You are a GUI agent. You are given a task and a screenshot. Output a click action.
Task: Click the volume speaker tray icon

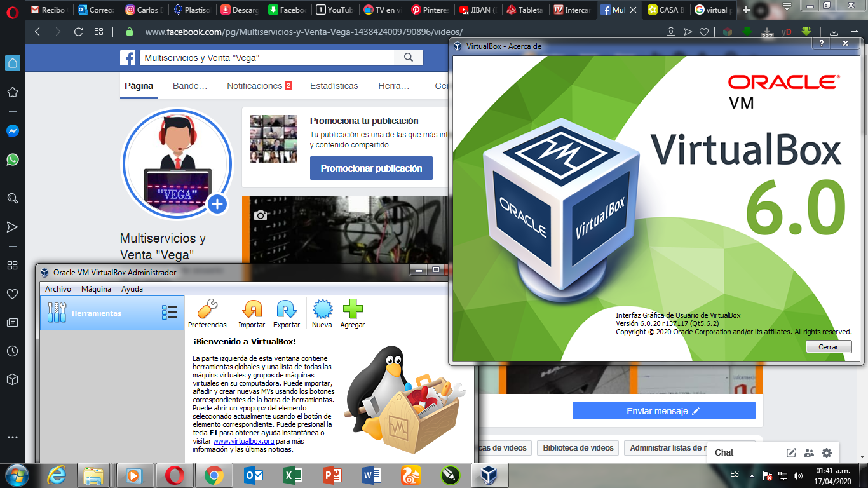tap(797, 475)
